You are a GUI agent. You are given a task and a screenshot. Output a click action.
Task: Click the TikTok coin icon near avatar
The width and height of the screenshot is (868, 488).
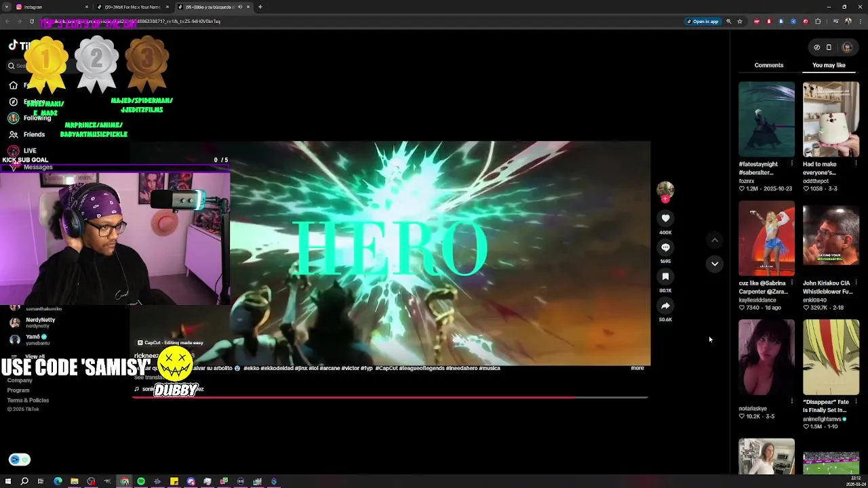[x=816, y=47]
